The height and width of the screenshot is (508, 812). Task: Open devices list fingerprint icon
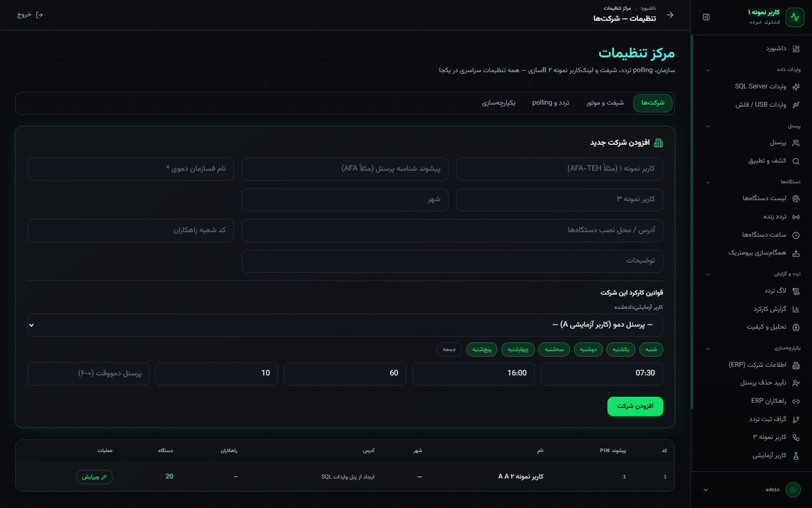pos(796,199)
